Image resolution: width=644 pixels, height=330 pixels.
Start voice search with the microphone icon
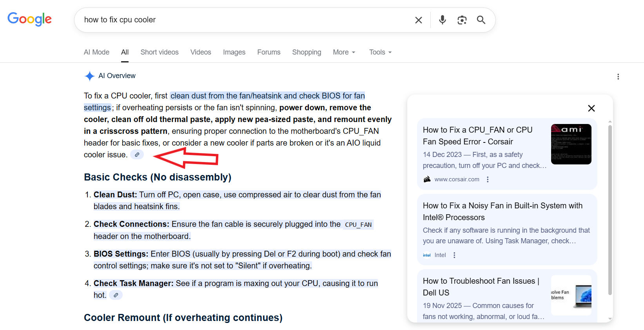click(442, 20)
